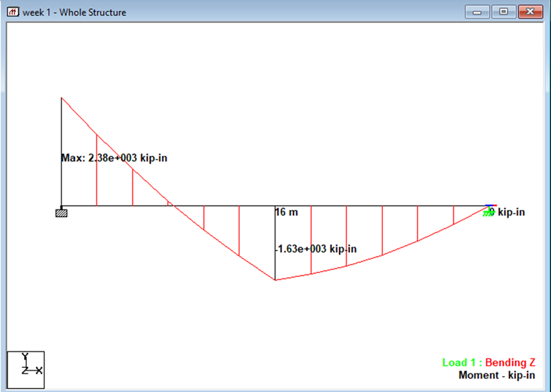The image size is (551, 392).
Task: Select the 'Max: 2.38e+003 kip-in' label
Action: click(x=114, y=158)
